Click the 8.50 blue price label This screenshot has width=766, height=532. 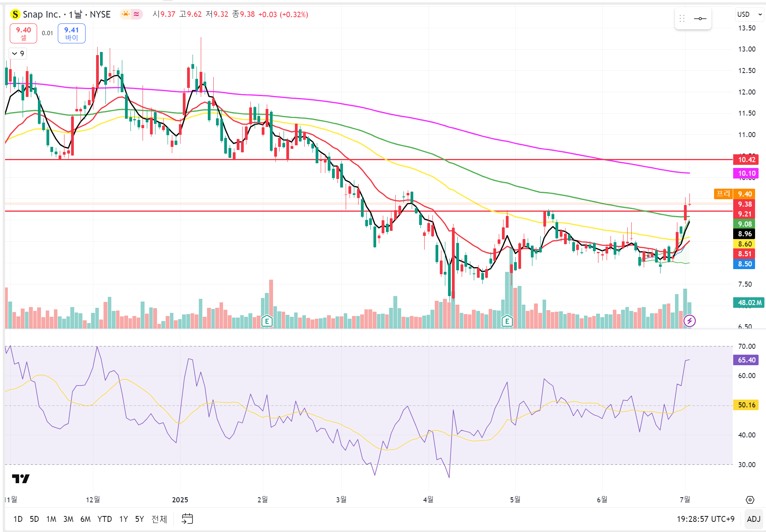click(745, 264)
